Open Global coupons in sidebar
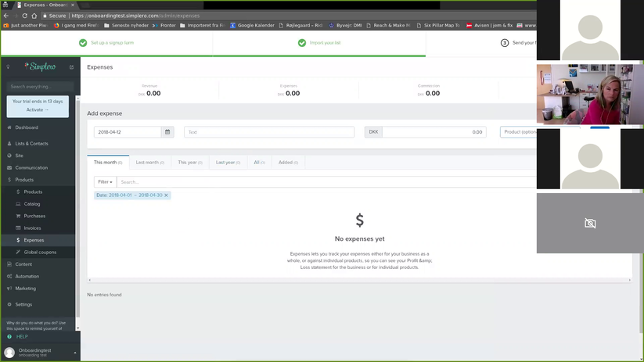This screenshot has height=362, width=644. pos(40,252)
